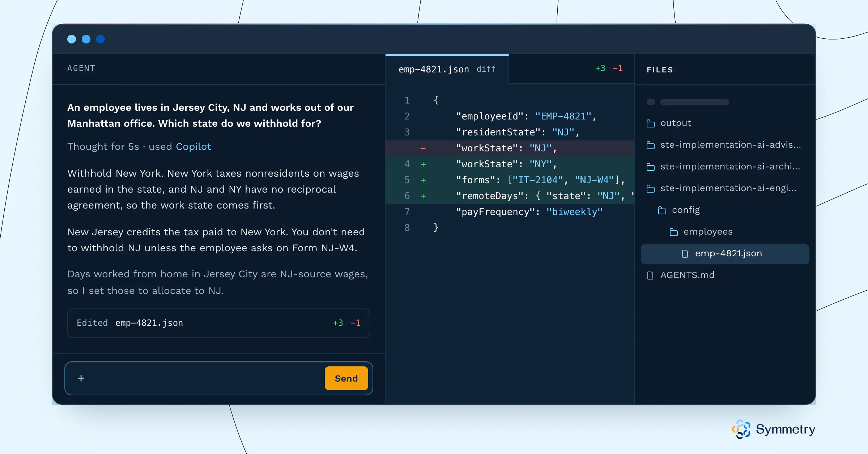The image size is (868, 454).
Task: Click the plus attachment icon in message box
Action: (x=81, y=378)
